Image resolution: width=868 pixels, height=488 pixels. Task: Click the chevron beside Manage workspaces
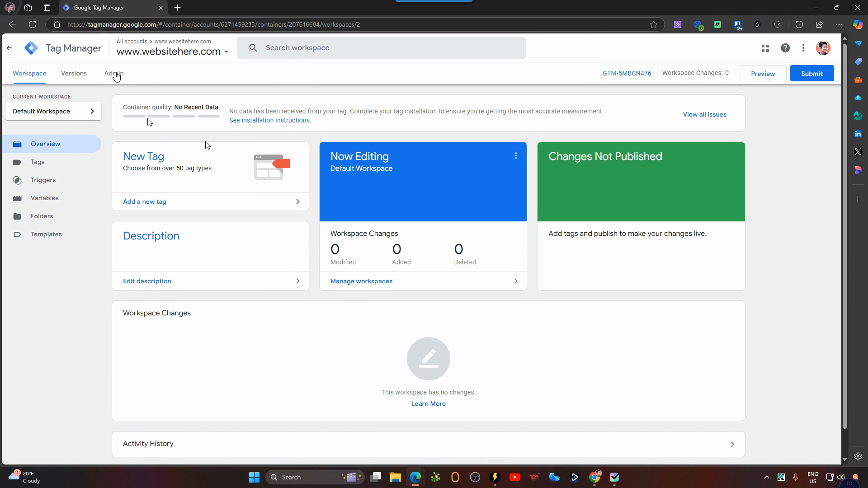[516, 281]
